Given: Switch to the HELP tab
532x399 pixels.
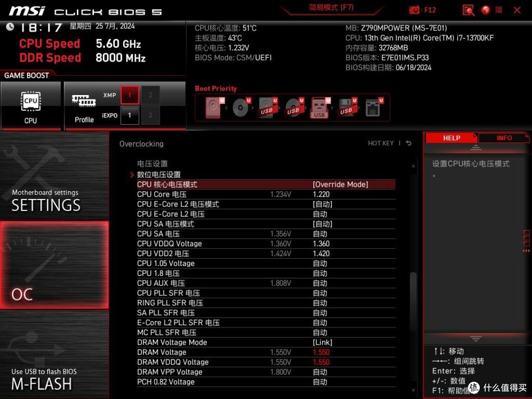Looking at the screenshot, I should [x=451, y=138].
